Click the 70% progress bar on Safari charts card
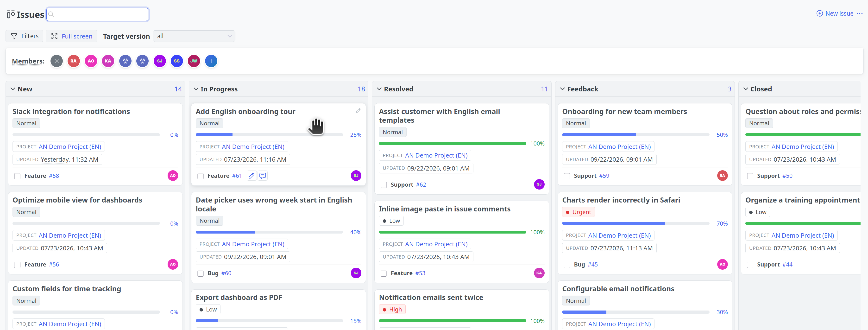Image resolution: width=868 pixels, height=330 pixels. click(x=635, y=223)
